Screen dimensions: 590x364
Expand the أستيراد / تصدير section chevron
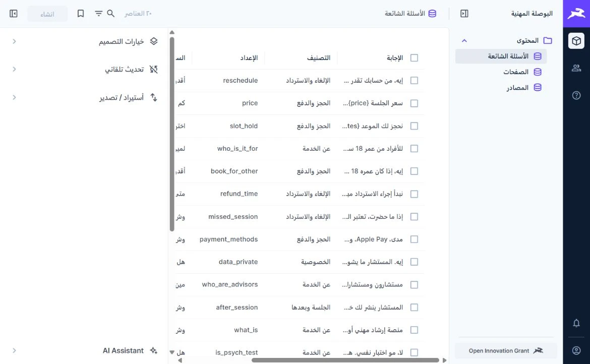[14, 97]
